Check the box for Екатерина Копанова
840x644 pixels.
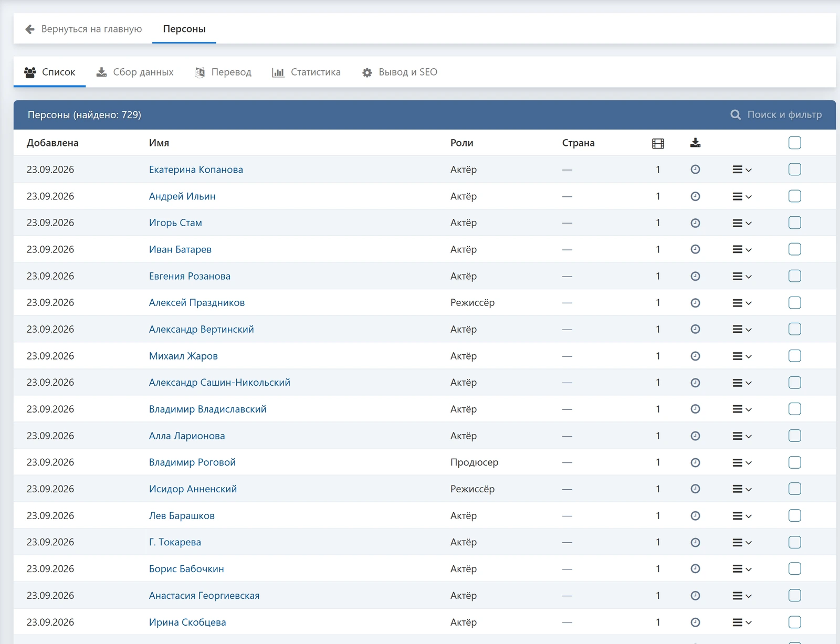795,170
